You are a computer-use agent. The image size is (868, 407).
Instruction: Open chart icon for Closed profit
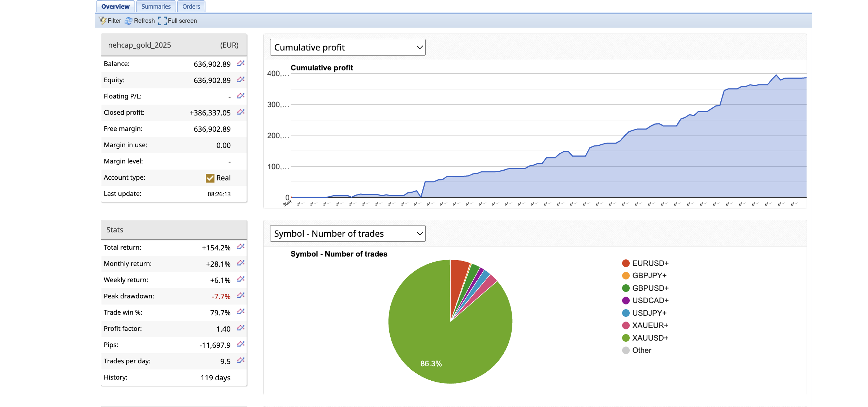241,112
